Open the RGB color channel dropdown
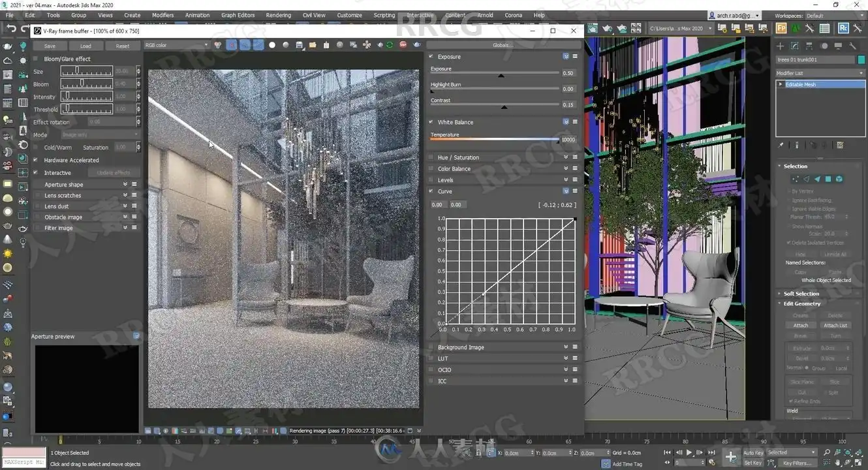868x470 pixels. coord(176,45)
